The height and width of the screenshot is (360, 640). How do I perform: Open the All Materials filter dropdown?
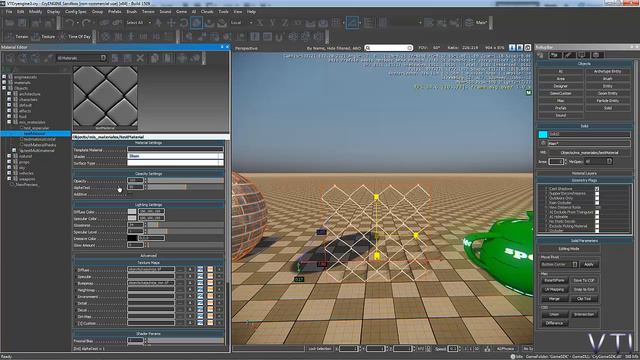81,58
